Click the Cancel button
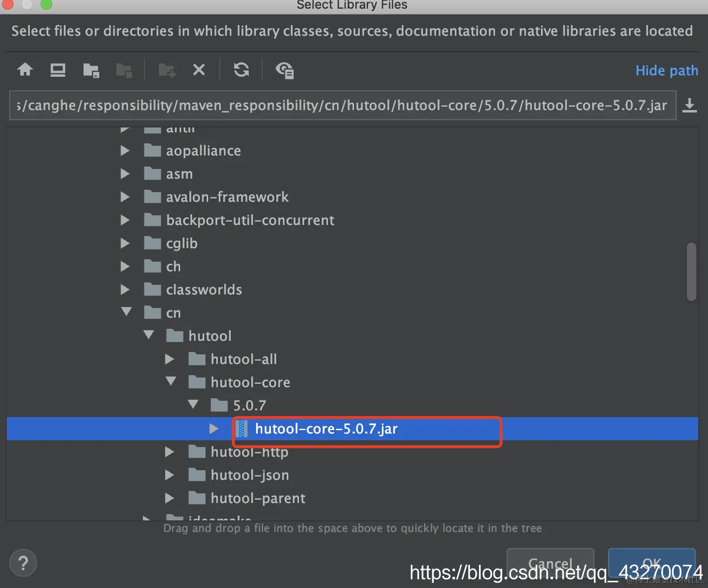 [551, 563]
